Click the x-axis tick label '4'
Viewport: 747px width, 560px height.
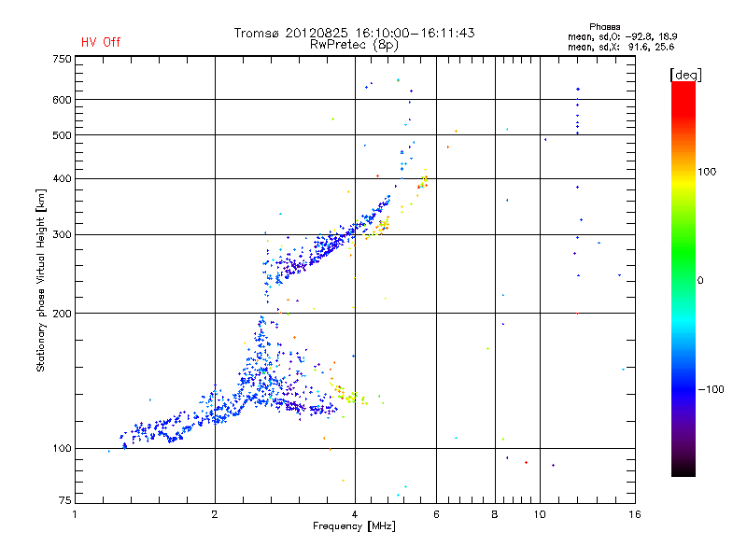tap(355, 514)
